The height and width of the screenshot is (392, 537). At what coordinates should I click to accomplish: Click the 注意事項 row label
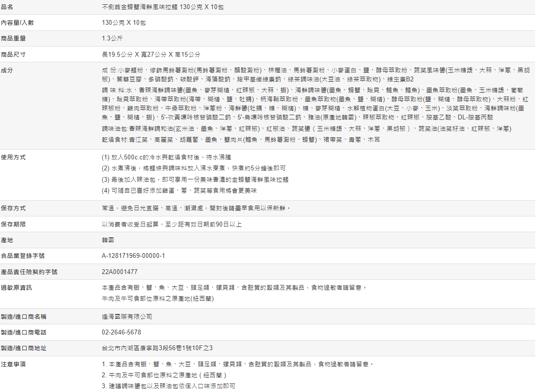click(13, 364)
